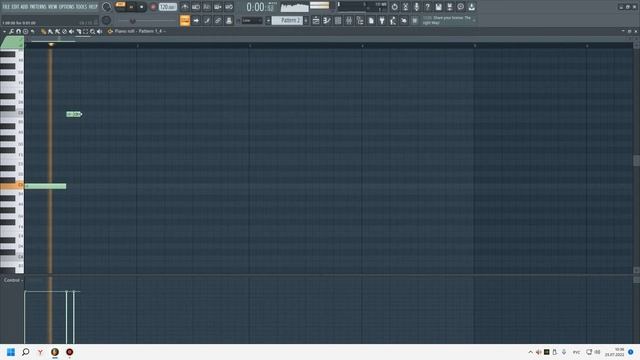640x360 pixels.
Task: Select the Zoom magnifier tool
Action: 93,31
